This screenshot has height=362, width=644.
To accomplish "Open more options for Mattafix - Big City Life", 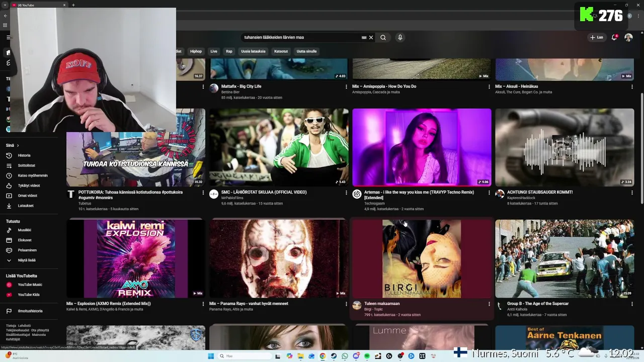I will [x=346, y=86].
